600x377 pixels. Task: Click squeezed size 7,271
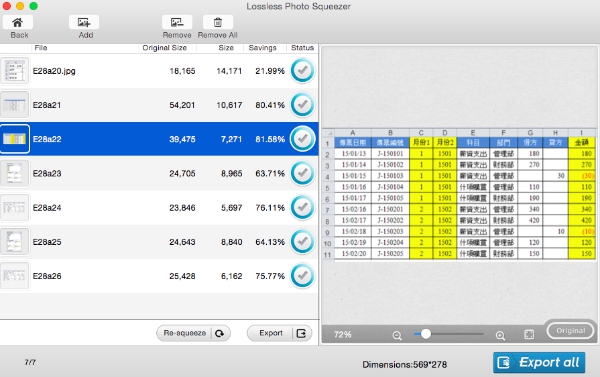232,139
